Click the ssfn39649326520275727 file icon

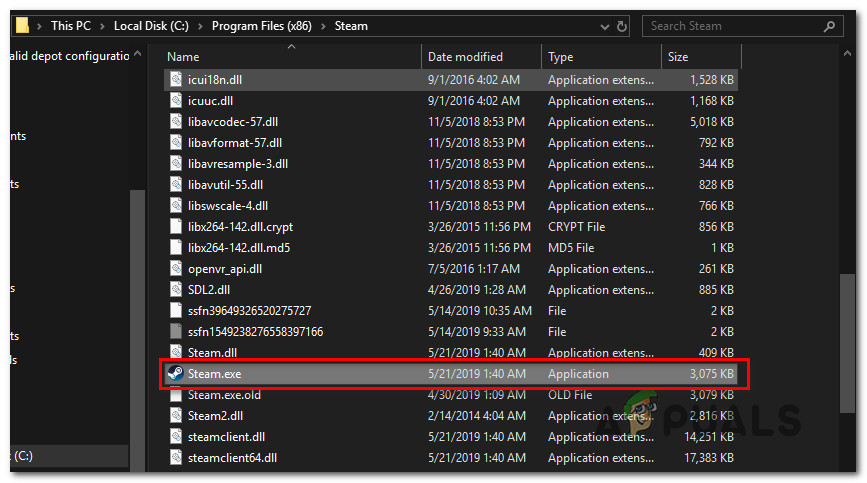pos(175,311)
